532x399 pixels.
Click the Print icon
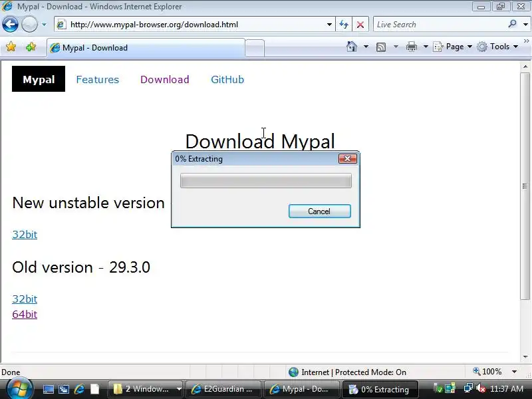coord(411,47)
